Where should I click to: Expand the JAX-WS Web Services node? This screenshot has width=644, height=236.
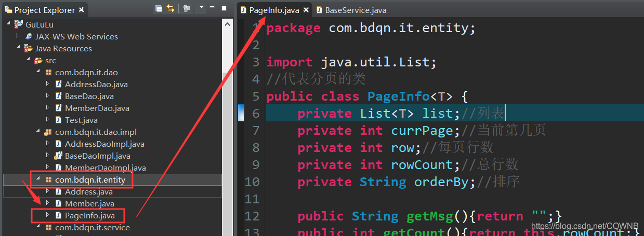(x=18, y=36)
